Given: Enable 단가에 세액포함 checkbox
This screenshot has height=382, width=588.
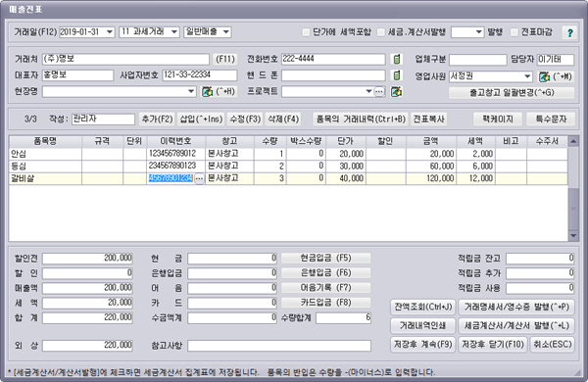Looking at the screenshot, I should click(x=306, y=32).
